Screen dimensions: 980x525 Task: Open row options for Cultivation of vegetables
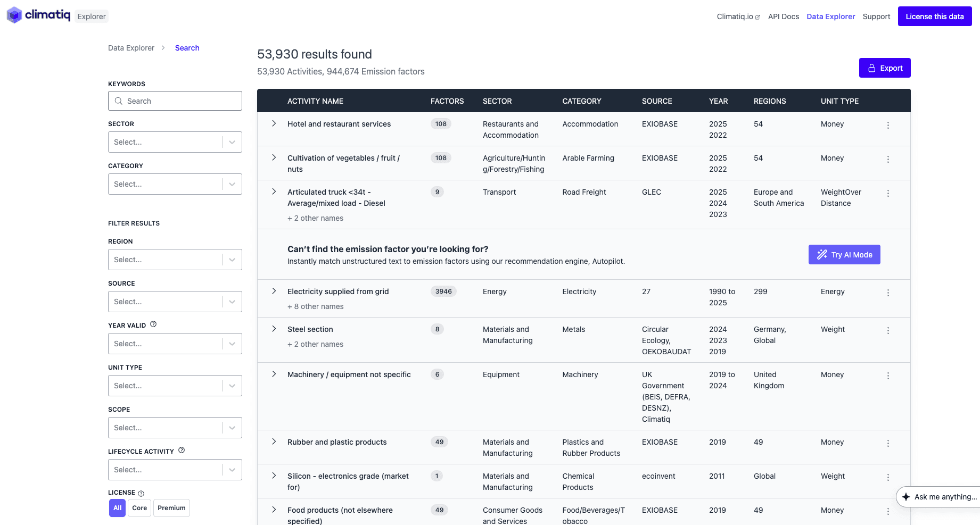888,159
